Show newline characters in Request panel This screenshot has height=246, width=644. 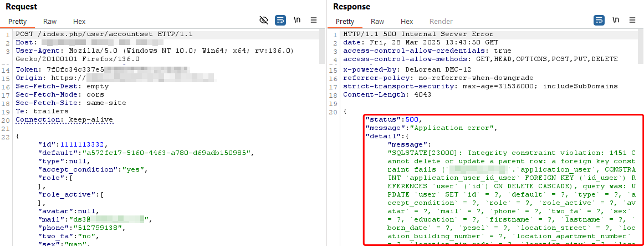297,20
